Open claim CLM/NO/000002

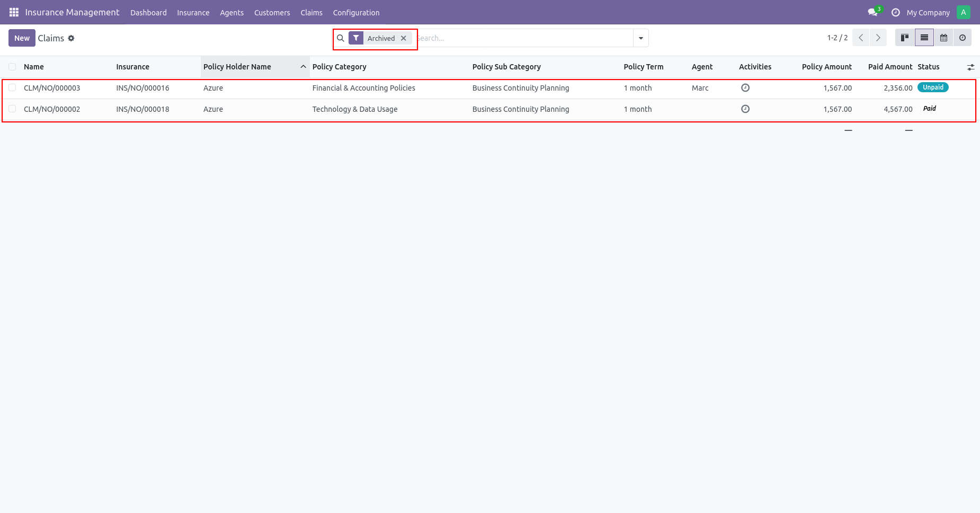pyautogui.click(x=52, y=109)
